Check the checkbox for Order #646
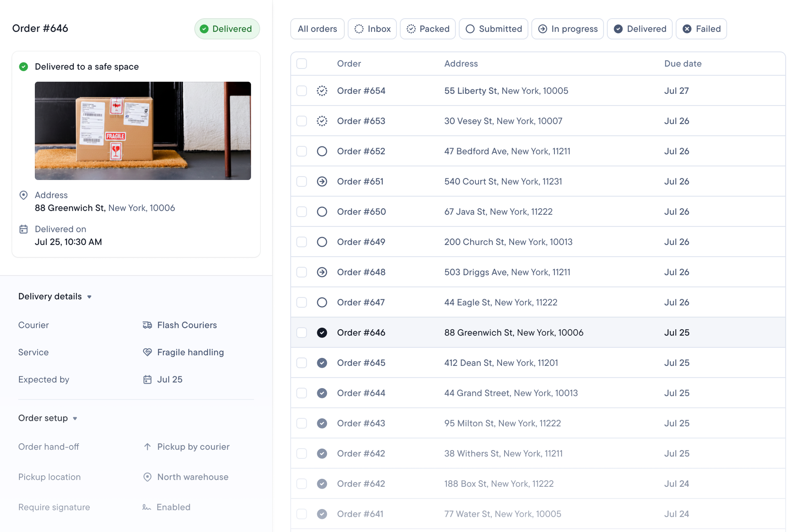 [301, 332]
